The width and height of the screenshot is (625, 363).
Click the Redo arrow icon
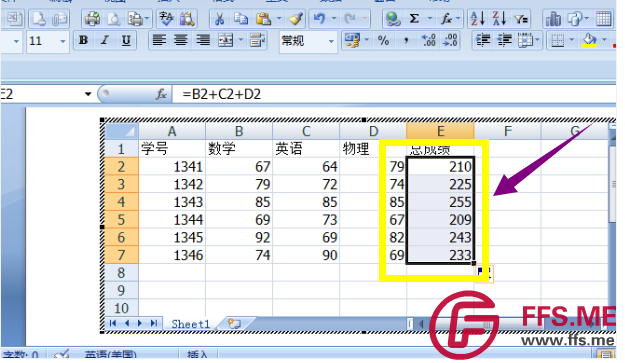coord(350,18)
